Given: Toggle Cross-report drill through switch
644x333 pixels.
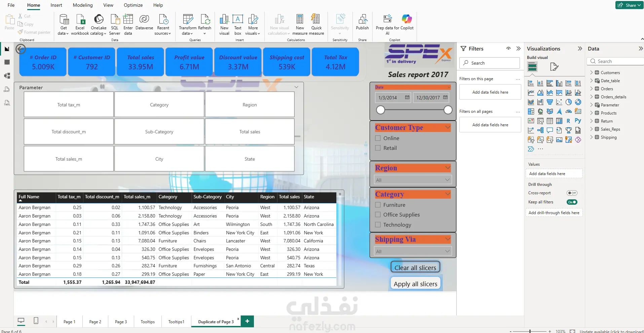Looking at the screenshot, I should coord(572,193).
